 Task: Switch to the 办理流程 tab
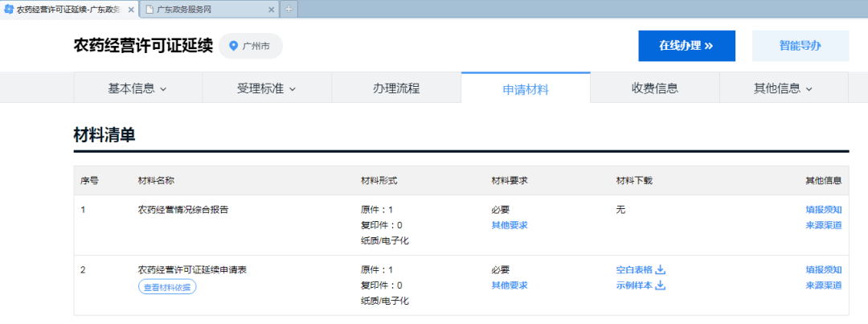(396, 88)
